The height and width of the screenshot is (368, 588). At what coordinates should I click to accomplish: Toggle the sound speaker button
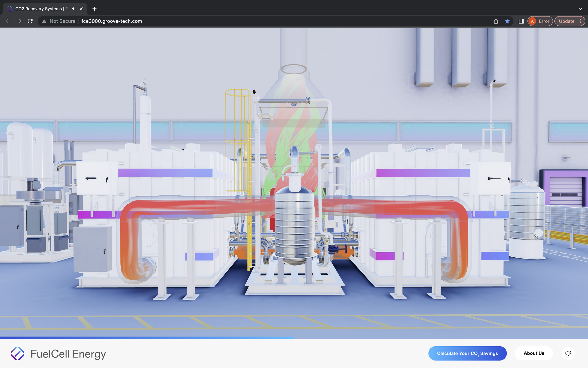tap(568, 353)
